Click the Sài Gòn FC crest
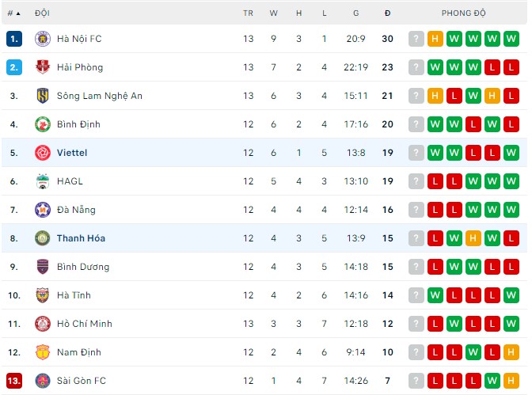The width and height of the screenshot is (532, 395). click(42, 381)
